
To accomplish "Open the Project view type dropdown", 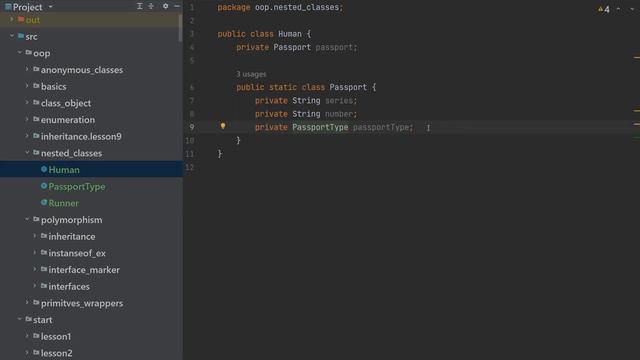I will 51,7.
